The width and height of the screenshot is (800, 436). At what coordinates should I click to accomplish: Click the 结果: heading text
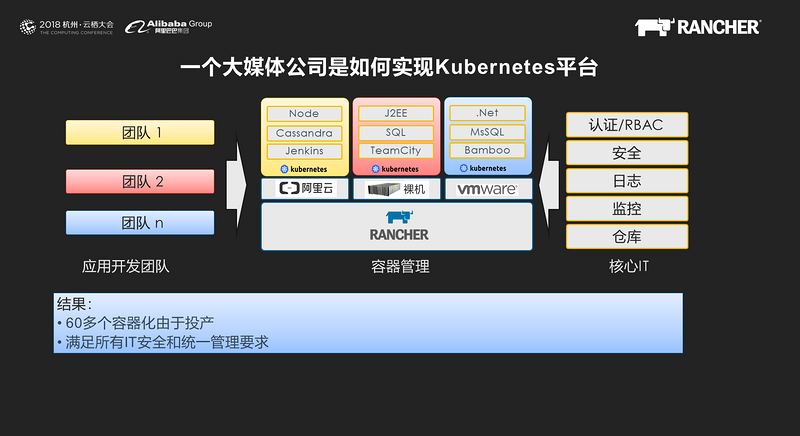coord(74,304)
